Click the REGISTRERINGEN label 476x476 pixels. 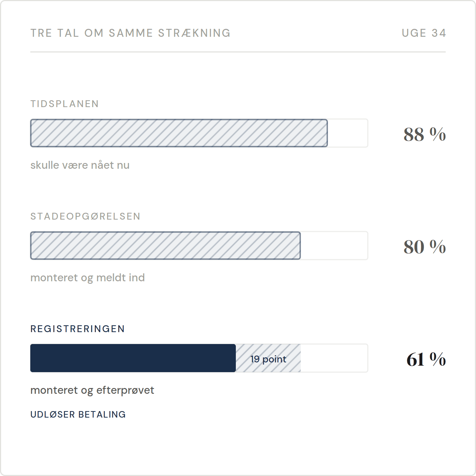pyautogui.click(x=78, y=329)
